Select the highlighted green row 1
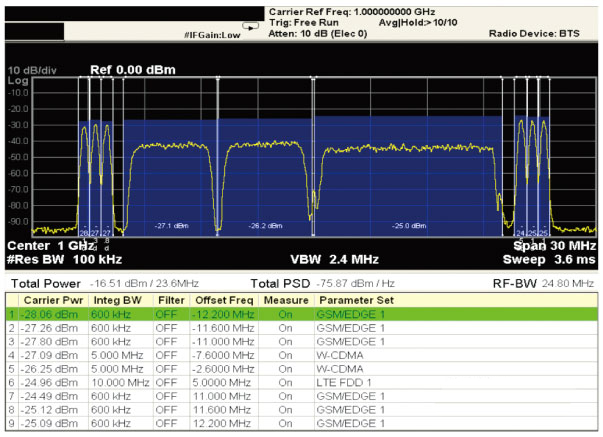603x437 pixels. point(300,313)
